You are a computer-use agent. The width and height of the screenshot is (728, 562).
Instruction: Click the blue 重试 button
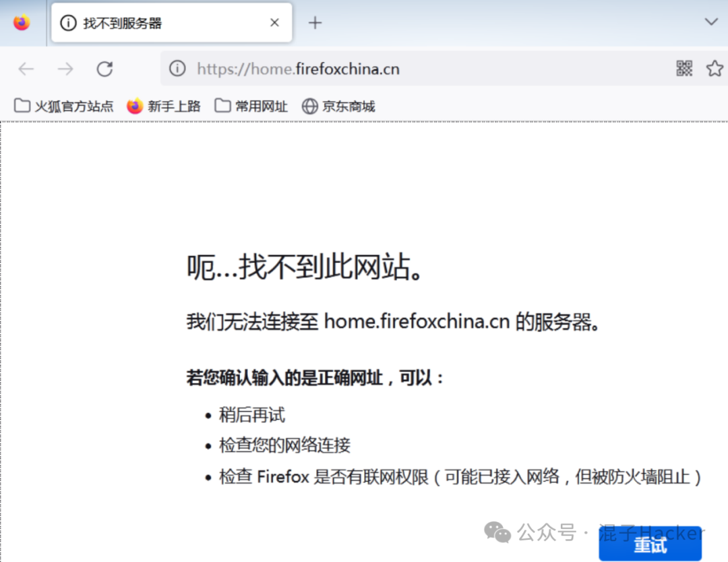click(x=650, y=544)
